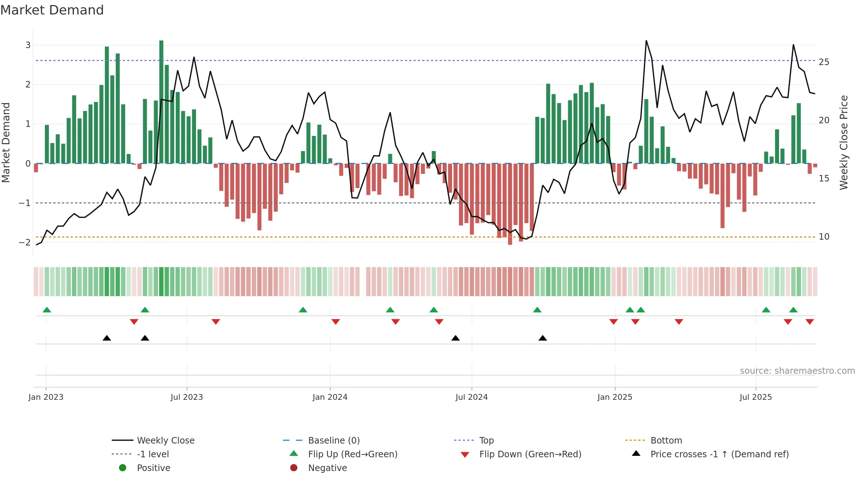The height and width of the screenshot is (488, 868).
Task: Click the Jan 2025 x-axis label
Action: [x=615, y=397]
